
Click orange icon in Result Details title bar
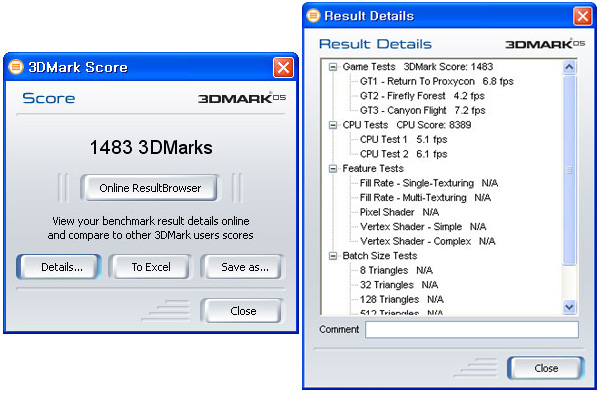pyautogui.click(x=313, y=16)
